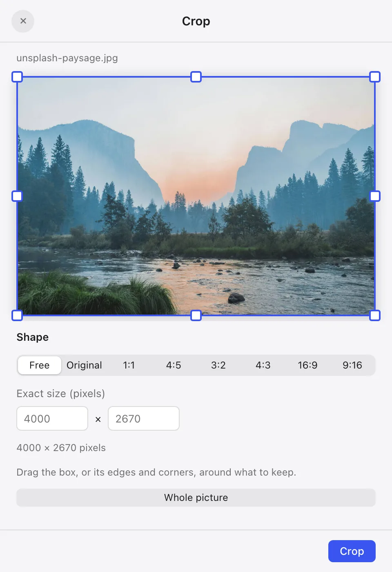Click the left-middle crop edge handle
Screen dimensions: 392x572
click(x=17, y=196)
